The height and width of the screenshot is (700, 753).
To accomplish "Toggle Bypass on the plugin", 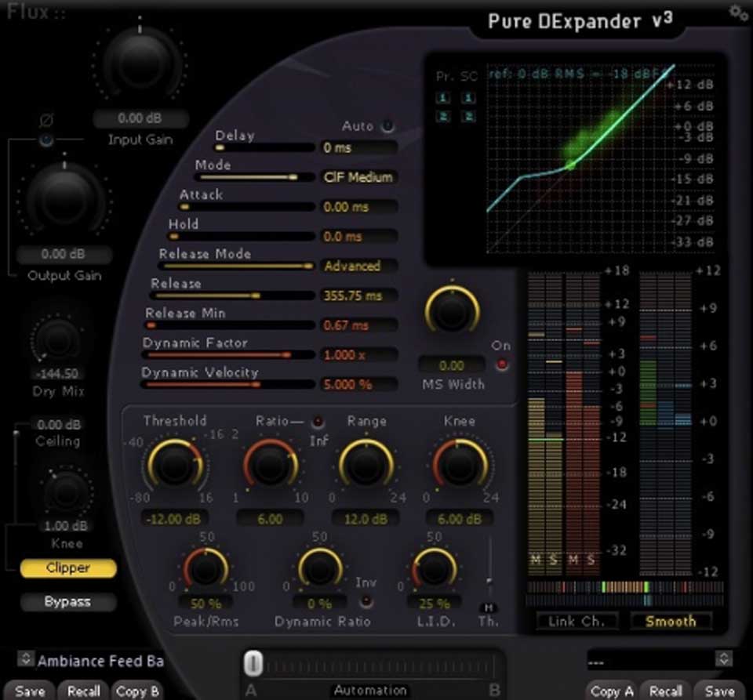I will tap(67, 602).
